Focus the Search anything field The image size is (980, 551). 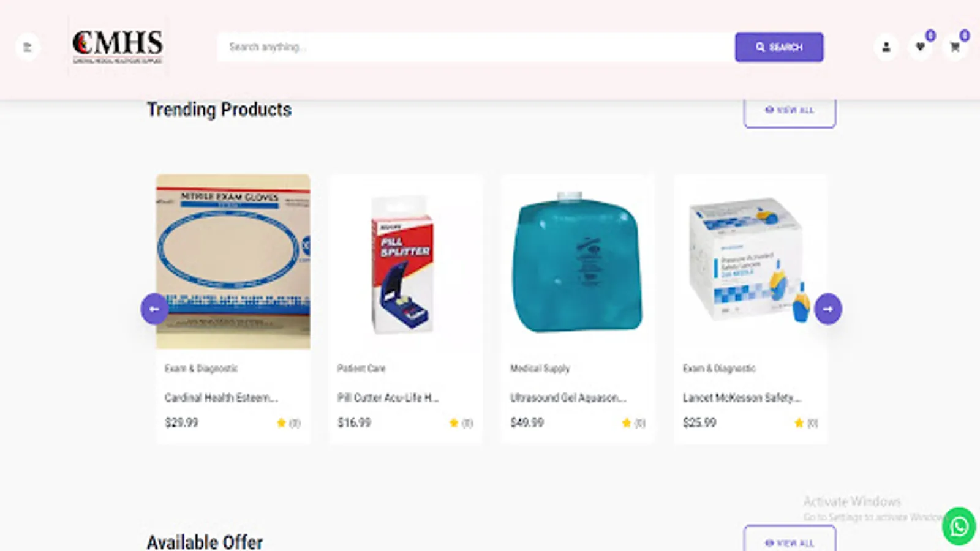point(476,47)
